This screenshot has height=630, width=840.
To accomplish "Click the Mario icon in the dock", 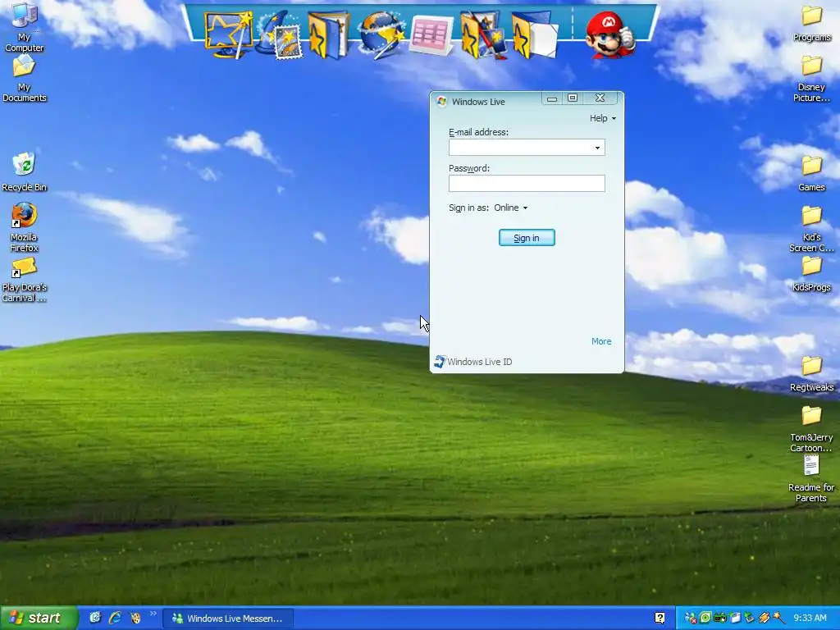I will click(x=609, y=35).
